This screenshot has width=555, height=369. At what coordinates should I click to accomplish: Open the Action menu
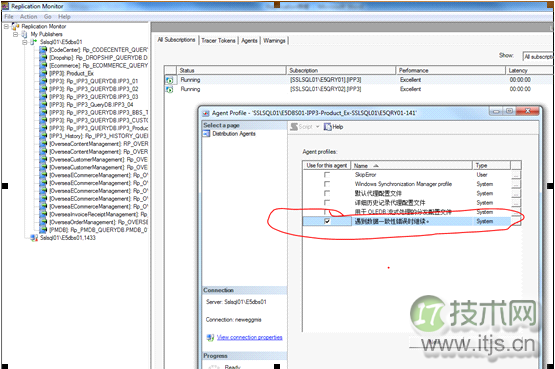click(x=28, y=17)
